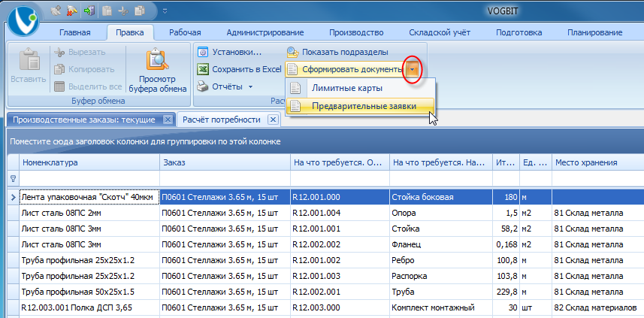
Task: Click the Заказ filter input cell
Action: click(x=225, y=179)
